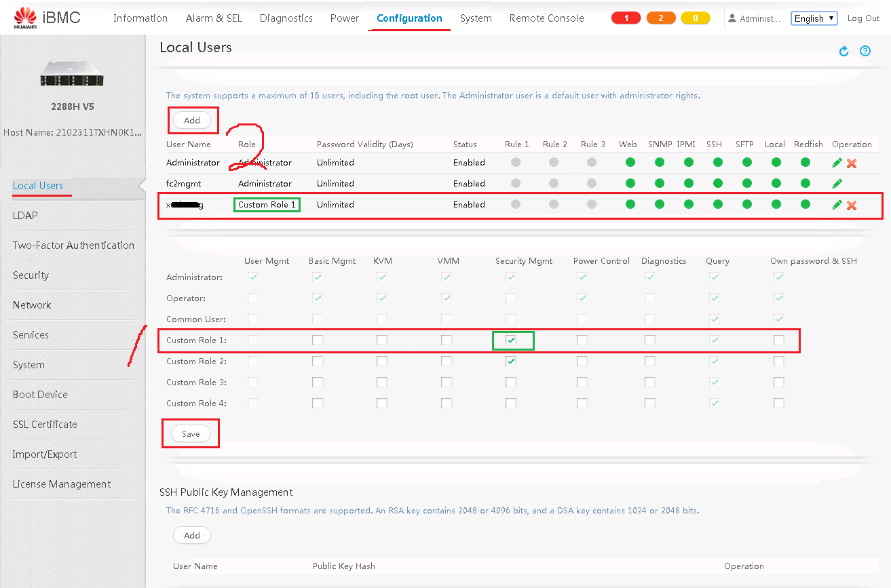Open Boot Device in the sidebar
This screenshot has width=891, height=588.
(x=40, y=395)
